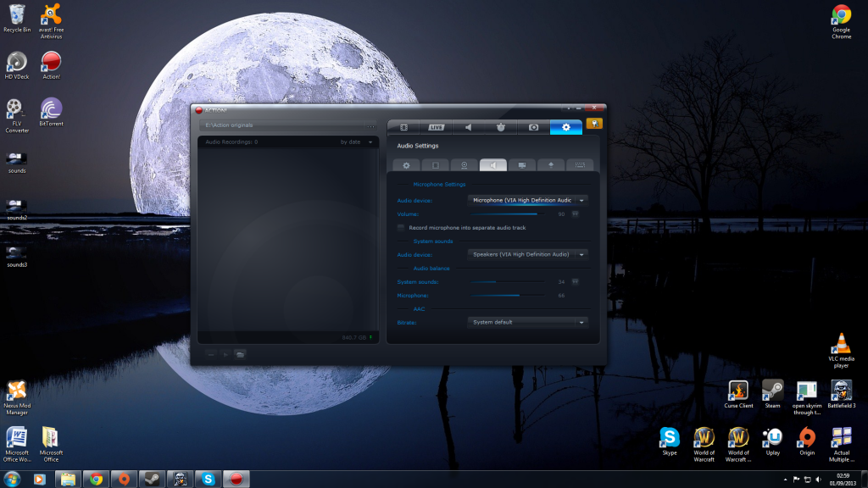This screenshot has height=488, width=868.
Task: Show hidden system tray icons arrow
Action: [785, 480]
